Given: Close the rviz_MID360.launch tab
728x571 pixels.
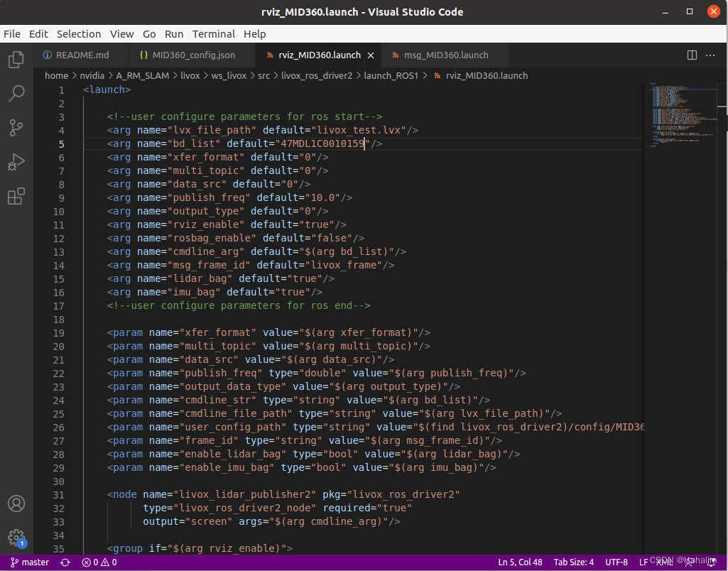Looking at the screenshot, I should [x=371, y=55].
